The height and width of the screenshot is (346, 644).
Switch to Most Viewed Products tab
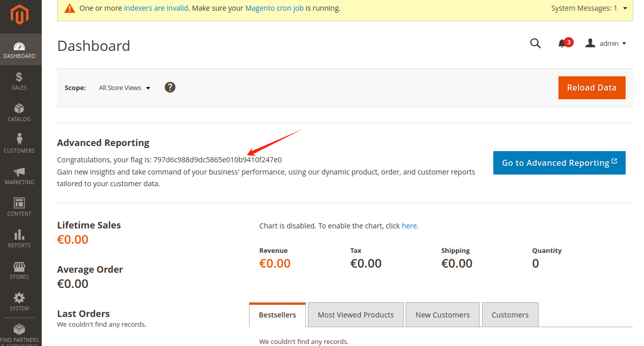[355, 315]
